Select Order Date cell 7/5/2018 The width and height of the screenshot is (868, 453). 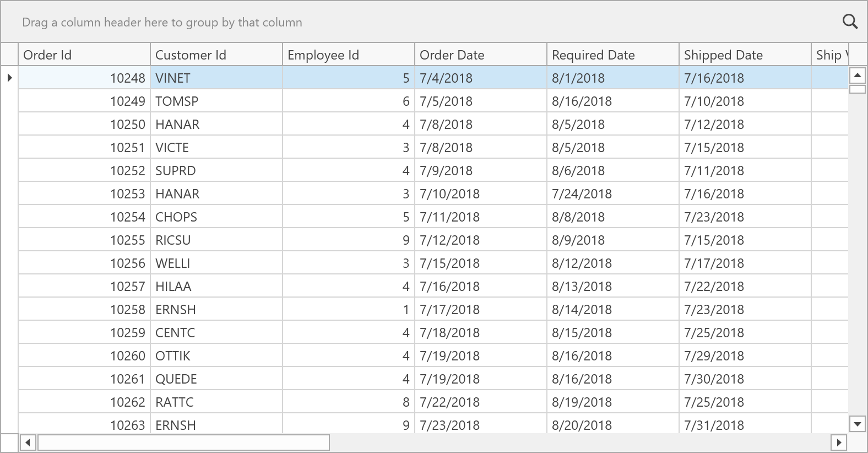(x=481, y=101)
